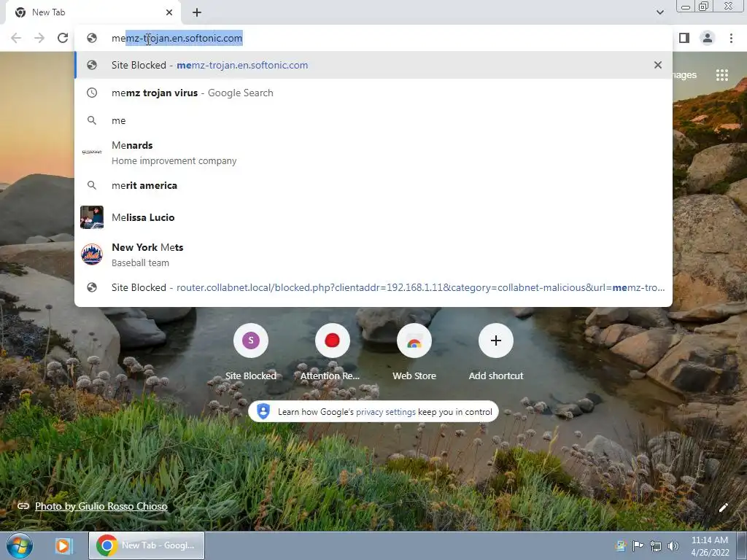This screenshot has width=747, height=560.
Task: Choose the memz trojan virus search suggestion
Action: click(373, 93)
